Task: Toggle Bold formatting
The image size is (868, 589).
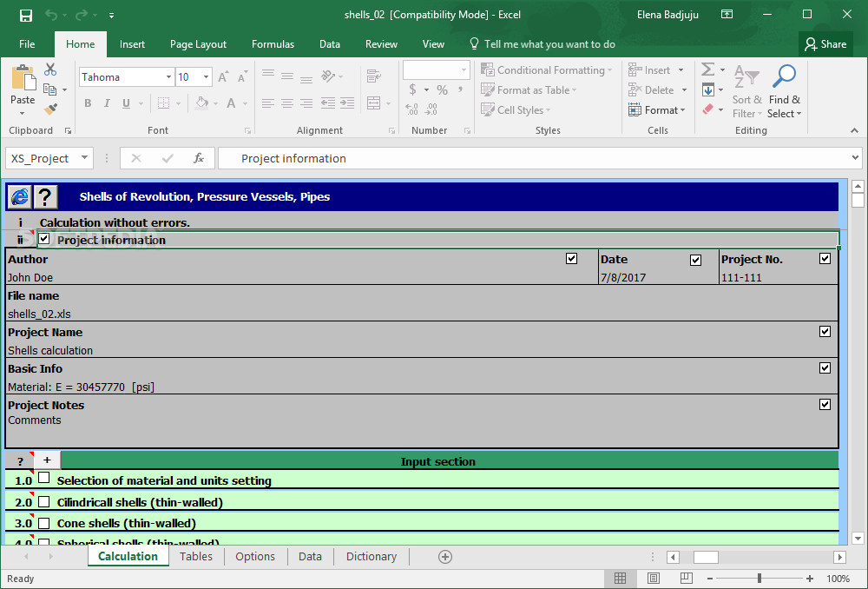Action: pos(88,103)
